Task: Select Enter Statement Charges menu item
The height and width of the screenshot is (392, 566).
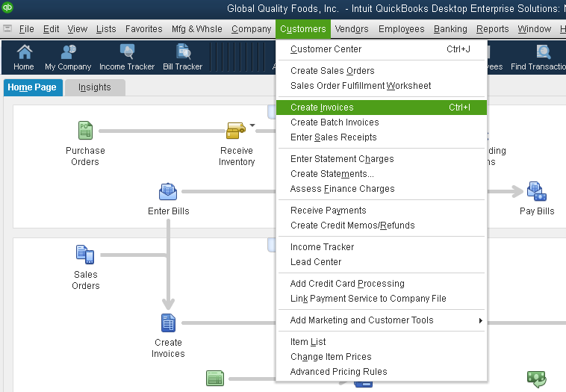Action: pos(382,159)
